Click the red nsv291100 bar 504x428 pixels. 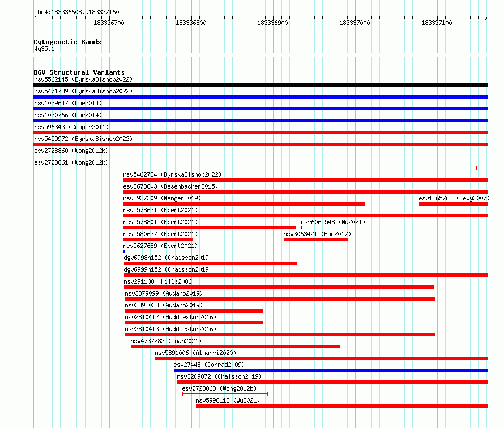pyautogui.click(x=279, y=287)
